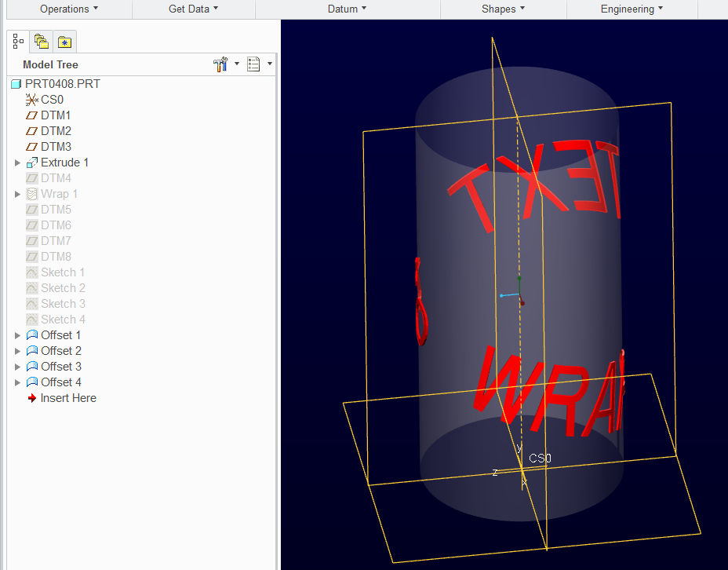Click the DTM2 datum plane icon
728x570 pixels.
pyautogui.click(x=31, y=131)
